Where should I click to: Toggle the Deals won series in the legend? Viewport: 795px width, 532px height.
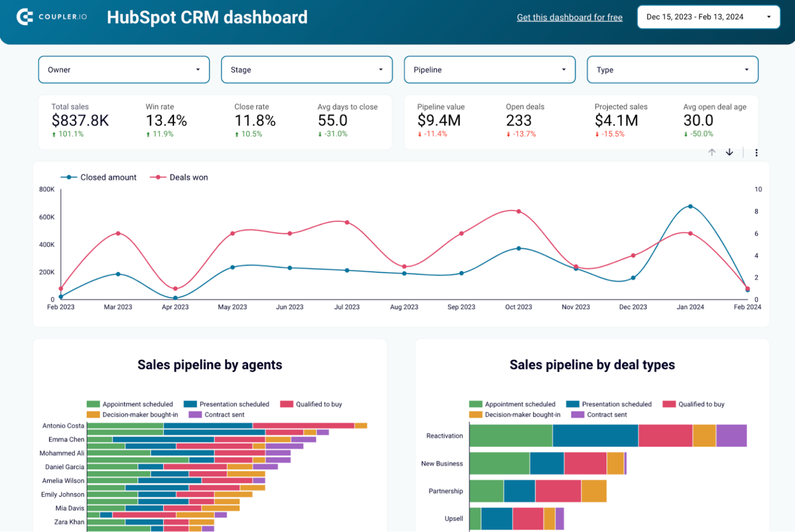click(x=179, y=177)
